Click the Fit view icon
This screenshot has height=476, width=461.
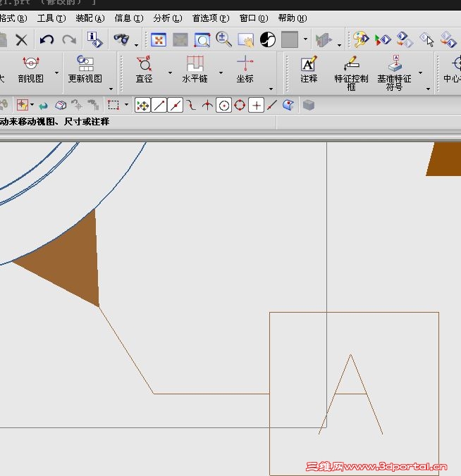(159, 39)
